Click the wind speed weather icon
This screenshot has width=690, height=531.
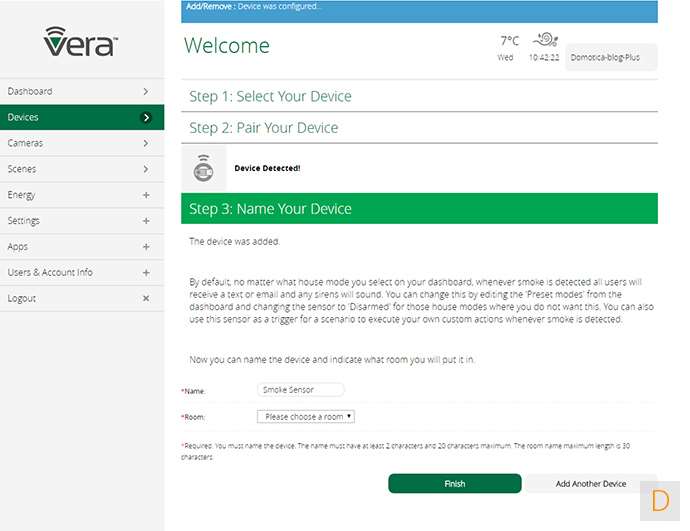[x=545, y=40]
